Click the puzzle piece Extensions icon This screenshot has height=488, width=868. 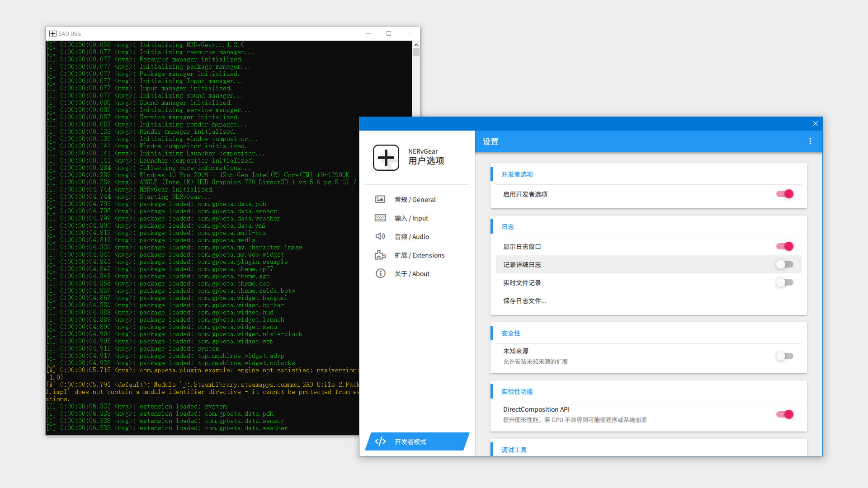(380, 255)
